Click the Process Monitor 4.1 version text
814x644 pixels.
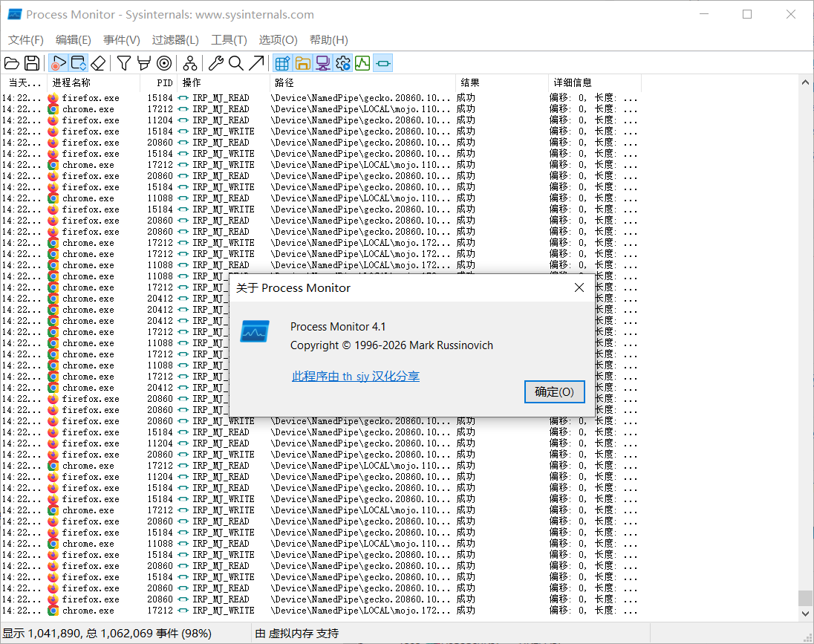coord(338,327)
